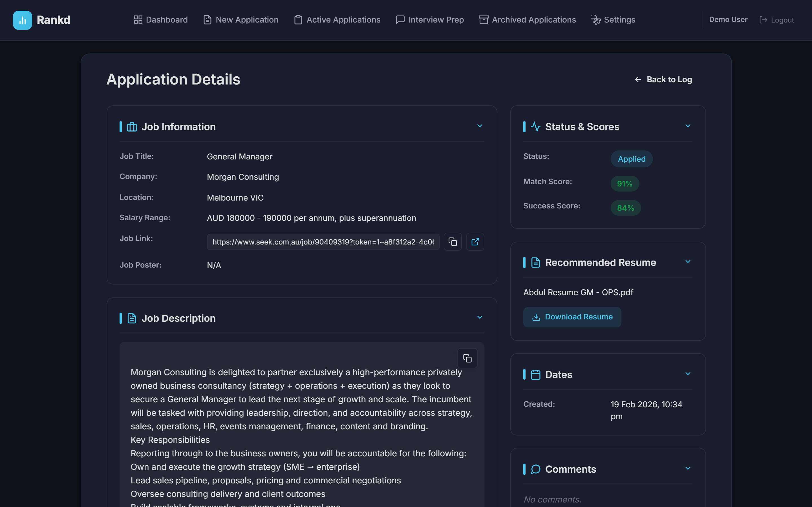
Task: Collapse the Job Information section
Action: 480,126
